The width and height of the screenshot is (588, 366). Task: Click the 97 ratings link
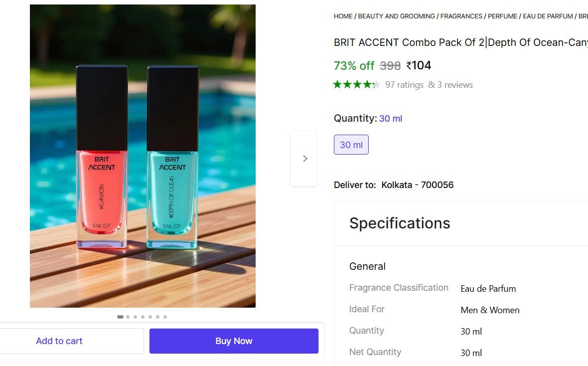(x=404, y=85)
